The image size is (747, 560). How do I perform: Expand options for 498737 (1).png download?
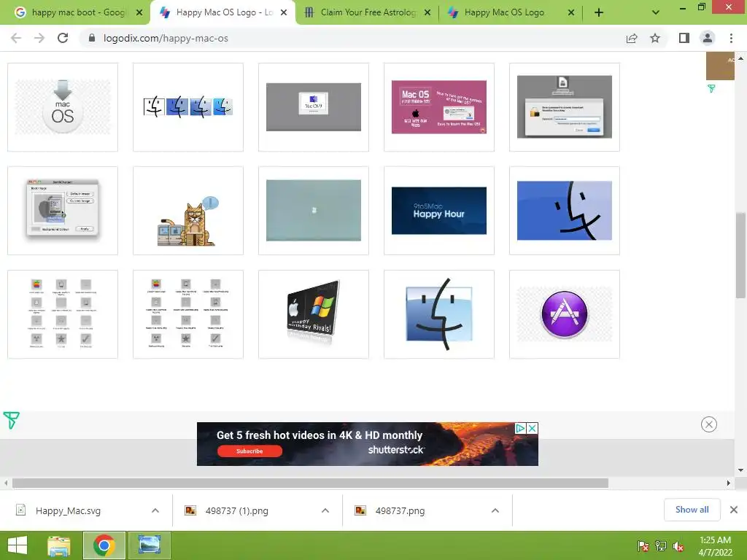tap(325, 510)
